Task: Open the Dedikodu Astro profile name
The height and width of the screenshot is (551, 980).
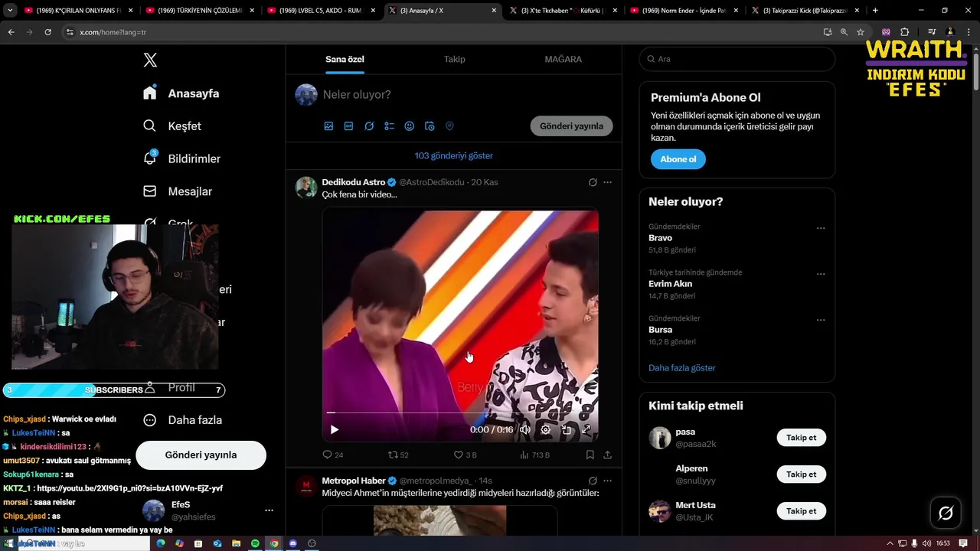Action: pos(354,182)
